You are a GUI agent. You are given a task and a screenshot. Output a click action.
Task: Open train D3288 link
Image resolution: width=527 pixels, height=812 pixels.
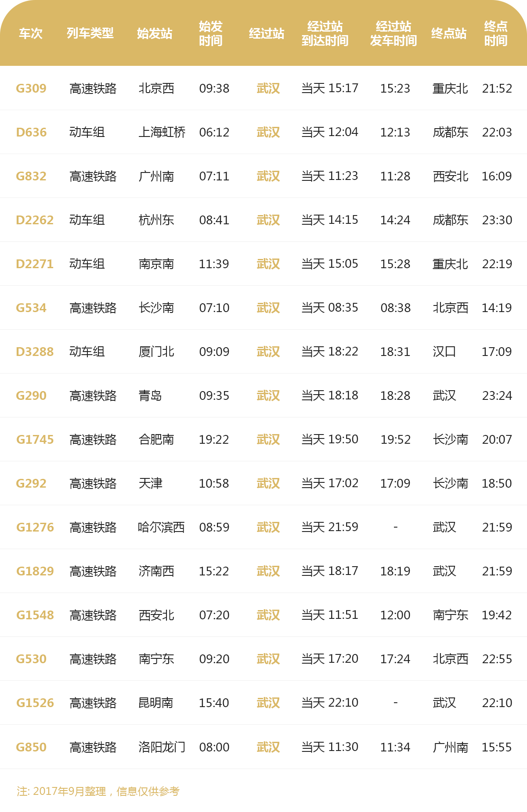pos(35,352)
